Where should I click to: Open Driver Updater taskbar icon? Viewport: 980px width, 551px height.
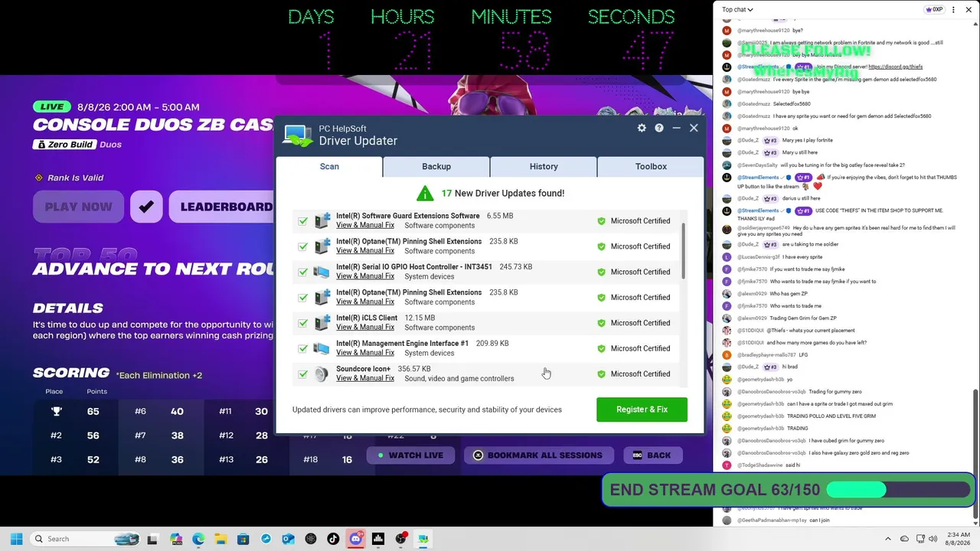pyautogui.click(x=423, y=539)
